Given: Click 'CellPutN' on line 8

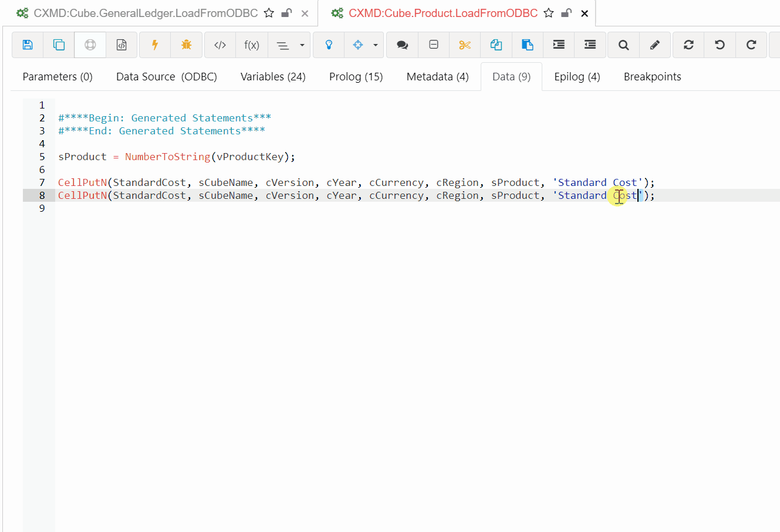Looking at the screenshot, I should coord(82,195).
